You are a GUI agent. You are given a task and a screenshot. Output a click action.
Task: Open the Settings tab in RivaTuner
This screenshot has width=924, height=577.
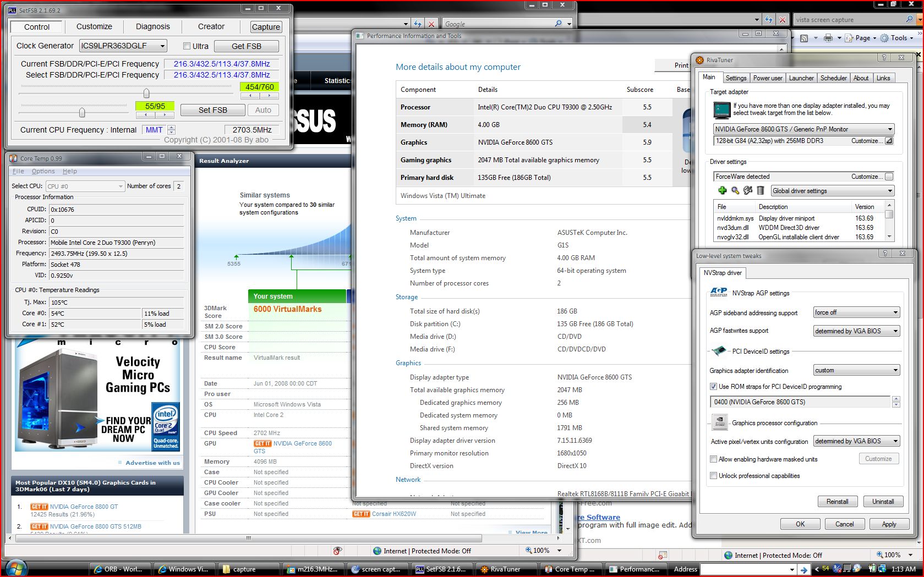pyautogui.click(x=736, y=78)
